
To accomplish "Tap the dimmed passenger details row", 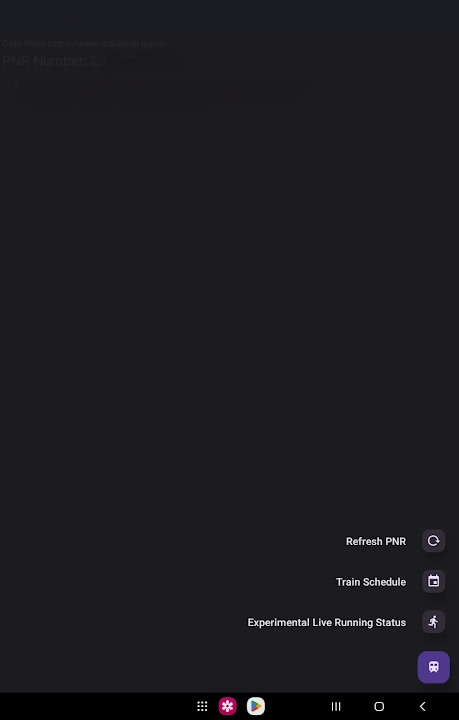I will tap(156, 94).
